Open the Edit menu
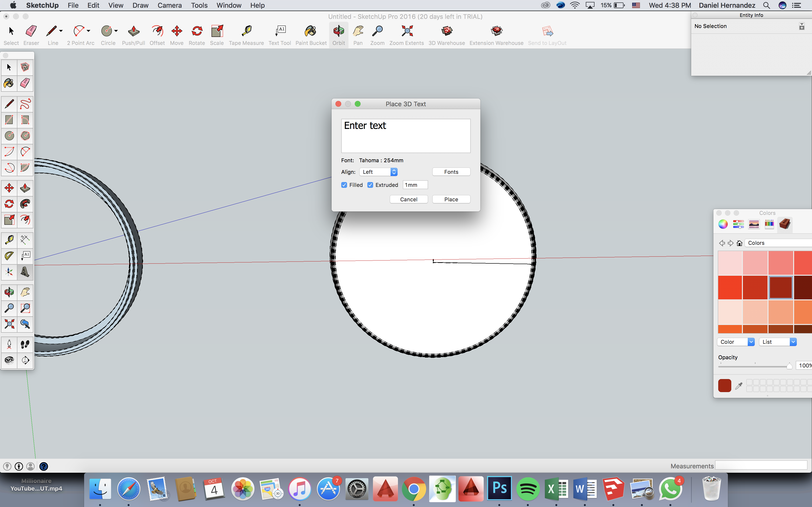Screen dimensions: 812x507 coord(93,5)
